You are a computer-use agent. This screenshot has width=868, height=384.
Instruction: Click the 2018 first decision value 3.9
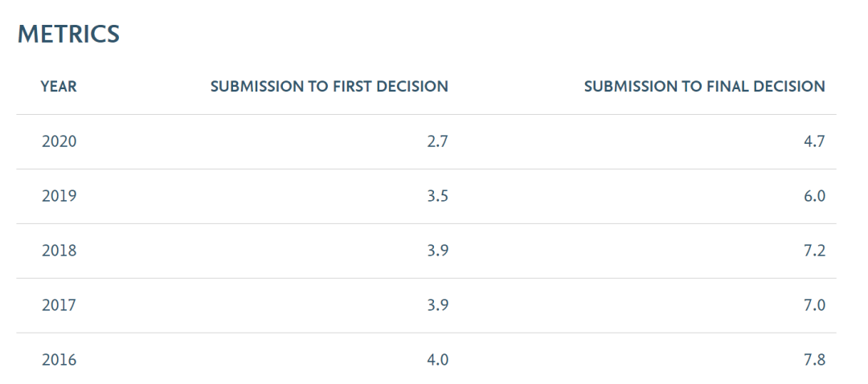click(437, 251)
